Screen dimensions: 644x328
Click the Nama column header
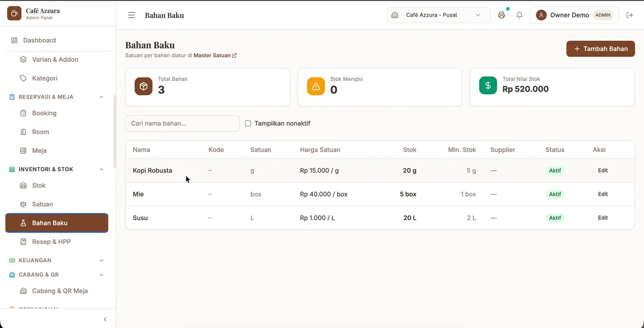[x=142, y=150]
